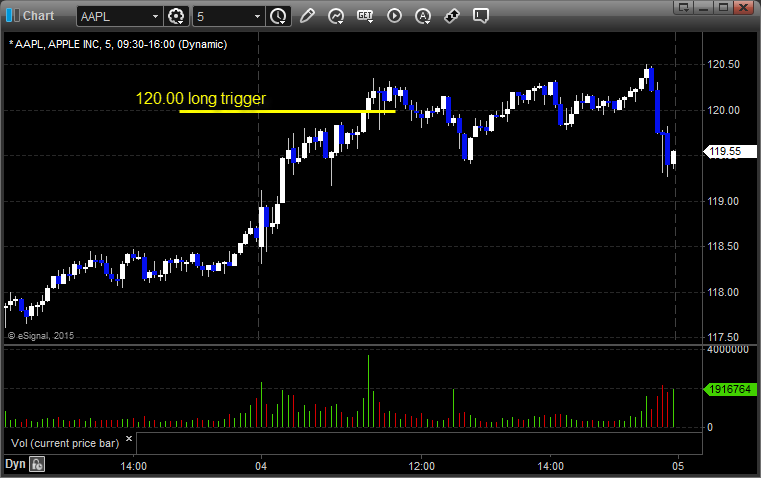This screenshot has width=761, height=478.
Task: Select the Vol (current price bar) tab
Action: [x=65, y=443]
